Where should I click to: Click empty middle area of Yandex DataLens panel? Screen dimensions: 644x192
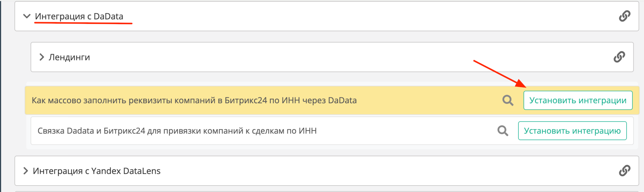[x=354, y=171]
